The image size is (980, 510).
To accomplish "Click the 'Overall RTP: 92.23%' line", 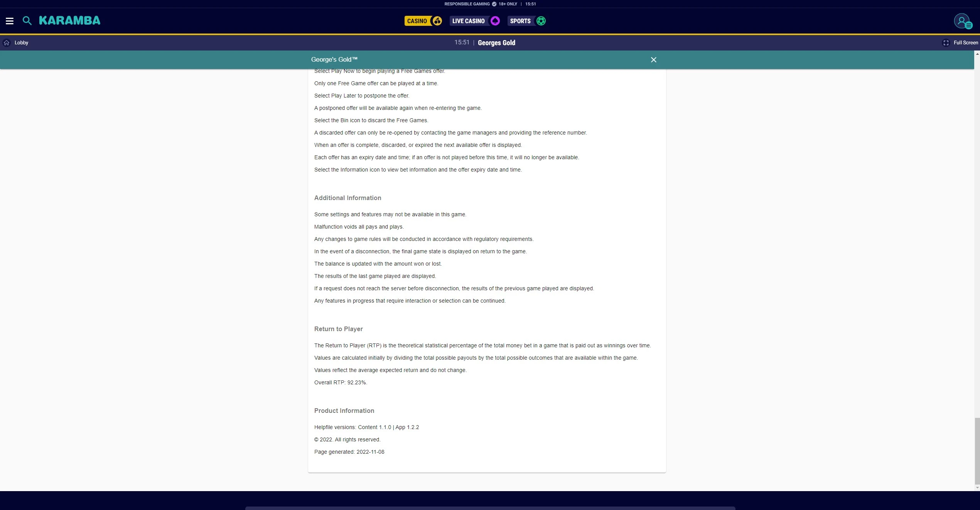I will pyautogui.click(x=341, y=382).
